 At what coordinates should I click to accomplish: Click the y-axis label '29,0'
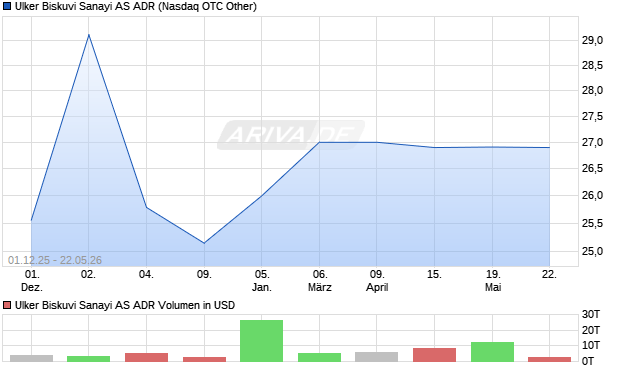tap(592, 40)
